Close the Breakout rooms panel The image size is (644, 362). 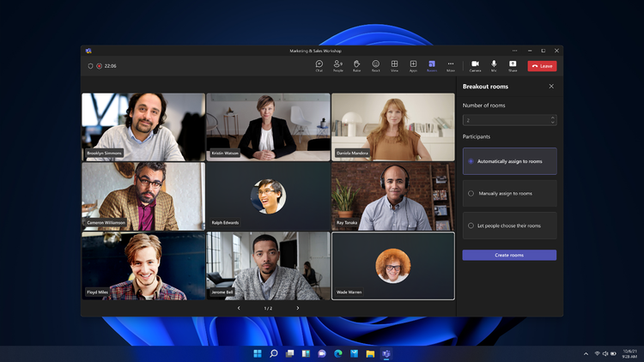pyautogui.click(x=551, y=86)
